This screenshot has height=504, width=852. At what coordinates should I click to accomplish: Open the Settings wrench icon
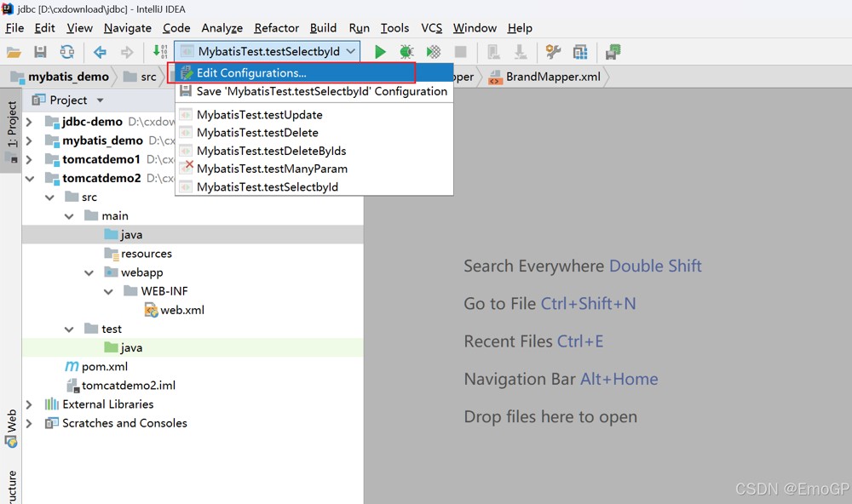553,52
